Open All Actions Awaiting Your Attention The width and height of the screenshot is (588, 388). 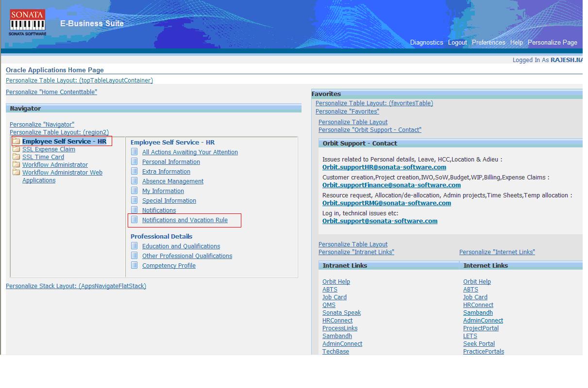(x=190, y=152)
